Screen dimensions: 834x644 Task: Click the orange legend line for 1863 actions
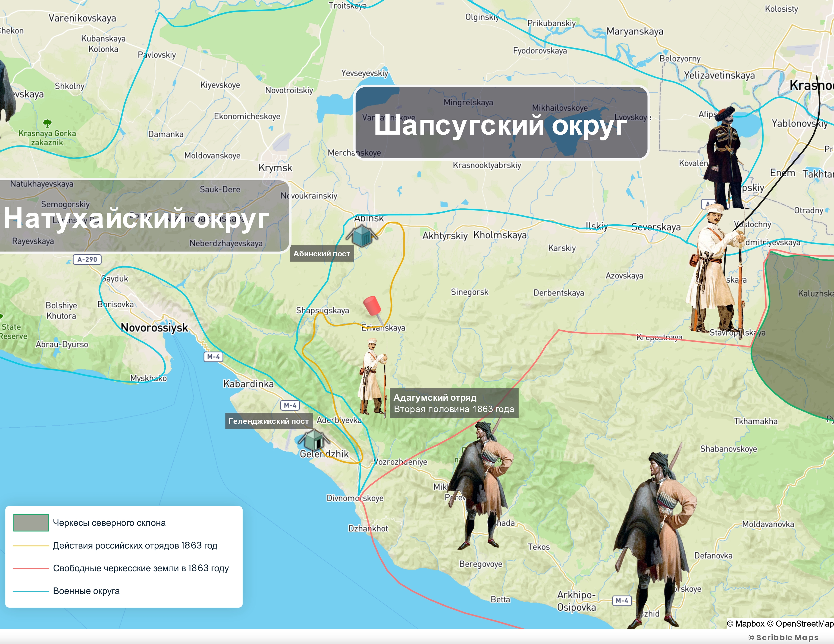pos(31,546)
